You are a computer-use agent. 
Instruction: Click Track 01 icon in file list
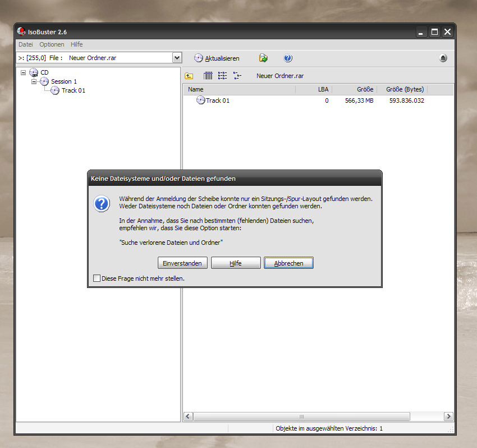tap(200, 100)
